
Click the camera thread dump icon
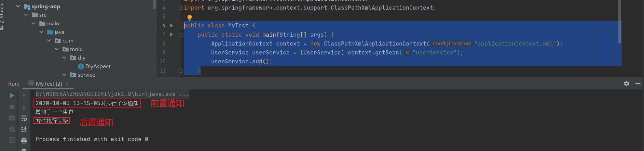[12, 118]
